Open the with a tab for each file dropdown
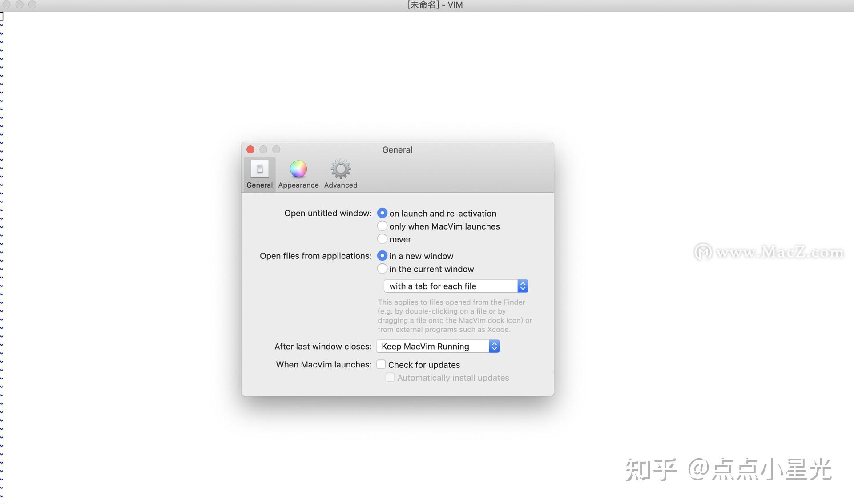This screenshot has height=504, width=854. (454, 286)
